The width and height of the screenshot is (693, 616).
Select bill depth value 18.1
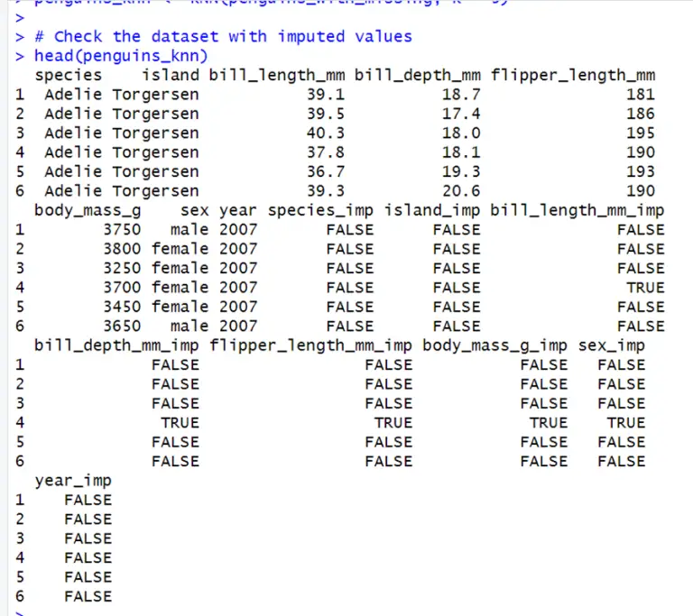point(461,152)
